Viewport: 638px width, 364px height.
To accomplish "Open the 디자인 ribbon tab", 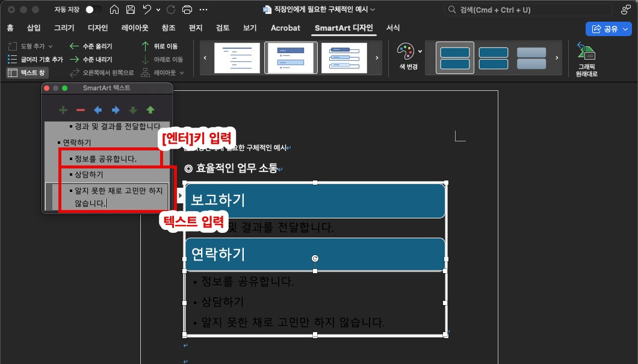I will click(98, 28).
